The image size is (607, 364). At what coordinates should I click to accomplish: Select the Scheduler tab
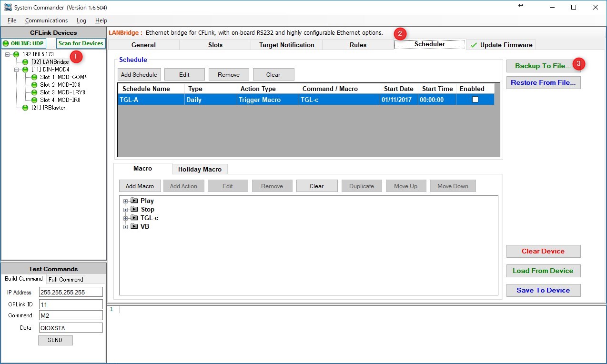tap(430, 44)
